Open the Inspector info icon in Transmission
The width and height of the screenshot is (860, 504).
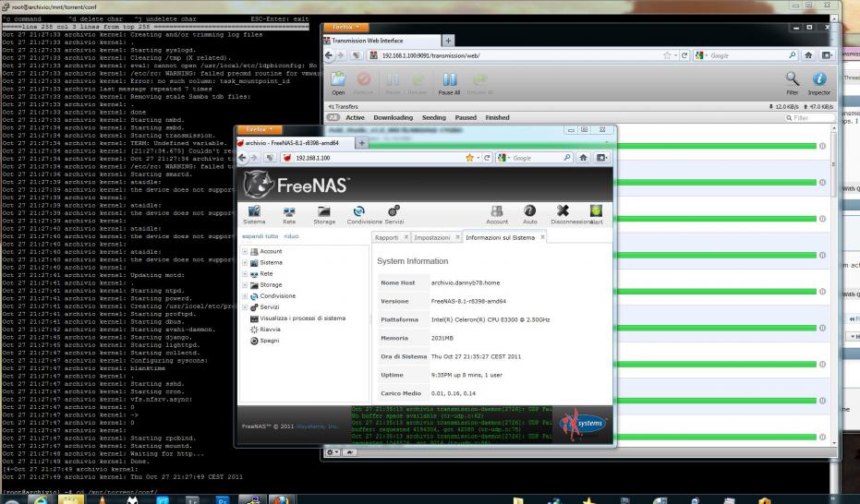coord(818,84)
